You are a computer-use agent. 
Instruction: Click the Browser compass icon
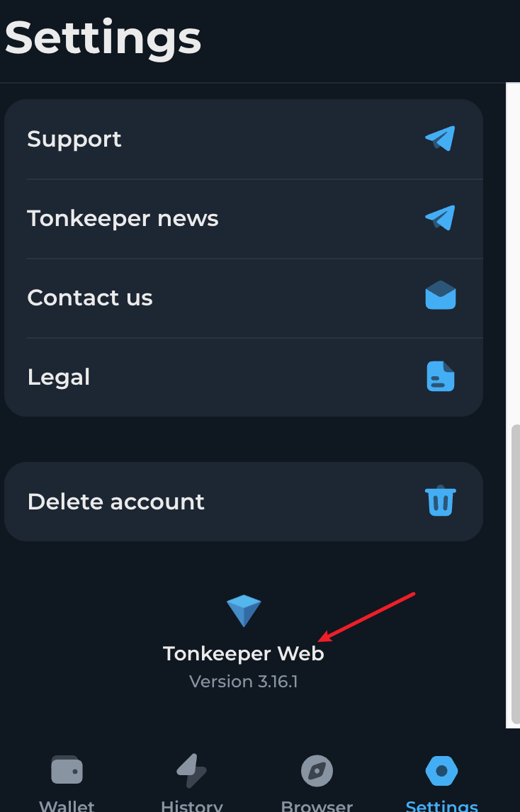click(x=317, y=771)
